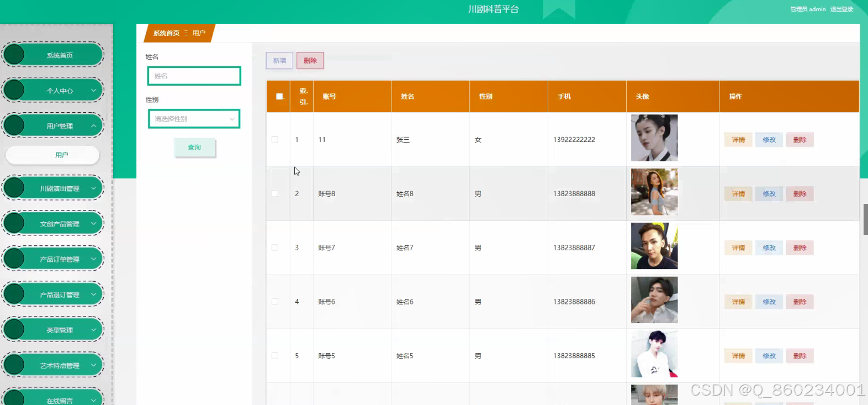Click the dark circle icon beside 川剧演出管理

pos(14,188)
